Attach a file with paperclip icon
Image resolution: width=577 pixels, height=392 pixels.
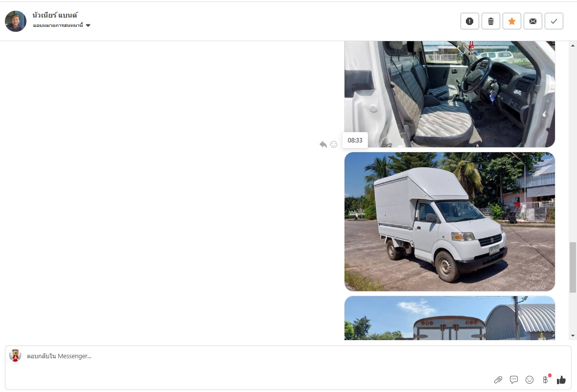click(x=498, y=380)
